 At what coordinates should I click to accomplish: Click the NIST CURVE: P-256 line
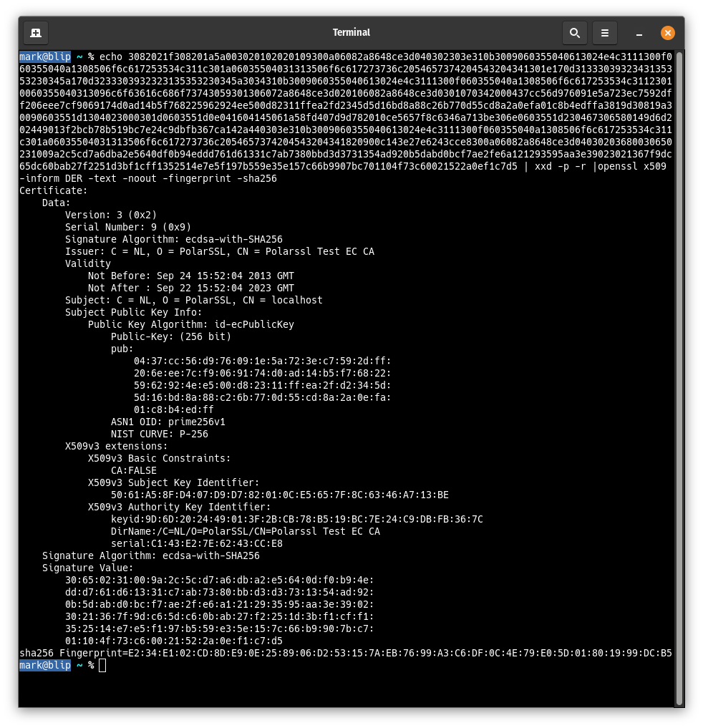[x=159, y=434]
